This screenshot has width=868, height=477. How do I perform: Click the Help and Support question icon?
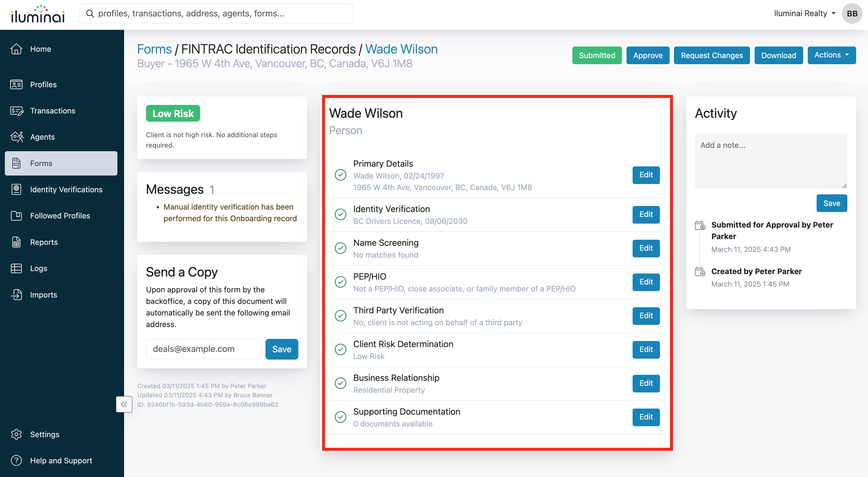coord(16,461)
